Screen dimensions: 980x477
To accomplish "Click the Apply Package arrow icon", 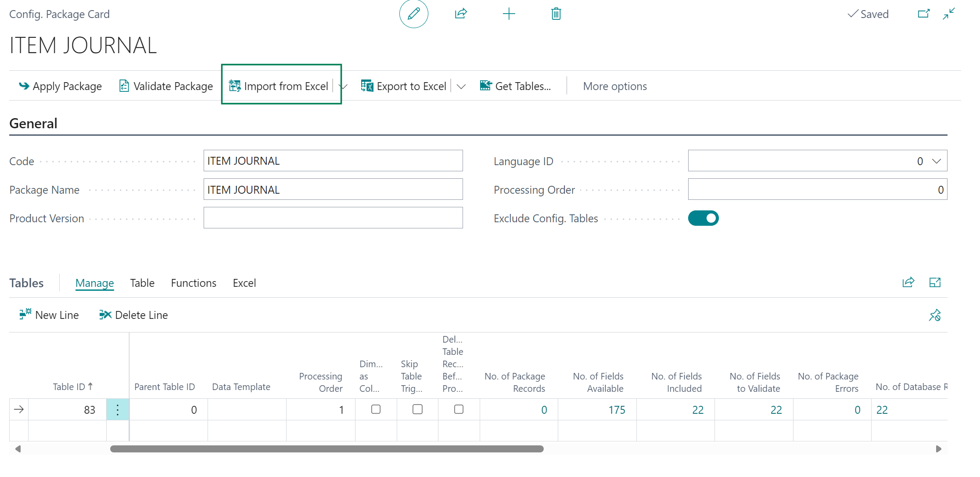I will tap(24, 86).
